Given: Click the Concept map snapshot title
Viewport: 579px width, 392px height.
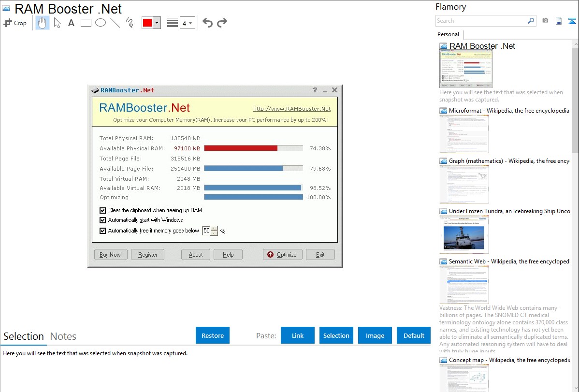Looking at the screenshot, I should (509, 360).
